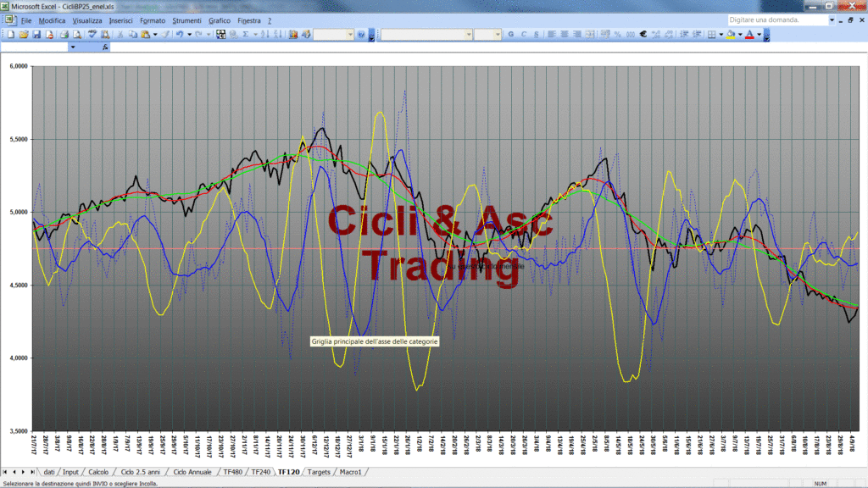Center align text
This screenshot has width=868, height=488.
click(x=564, y=34)
